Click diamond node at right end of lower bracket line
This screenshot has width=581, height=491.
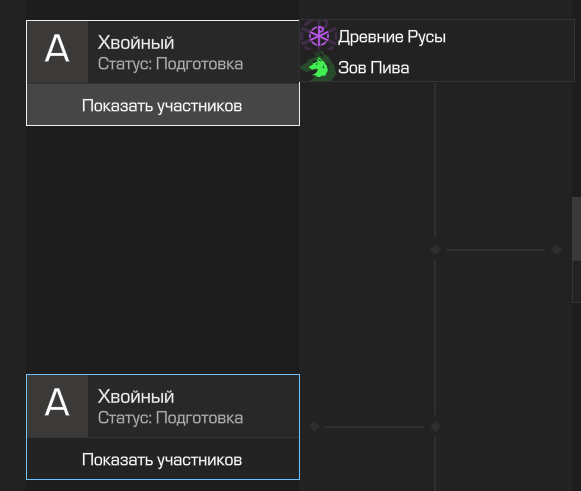coord(435,427)
